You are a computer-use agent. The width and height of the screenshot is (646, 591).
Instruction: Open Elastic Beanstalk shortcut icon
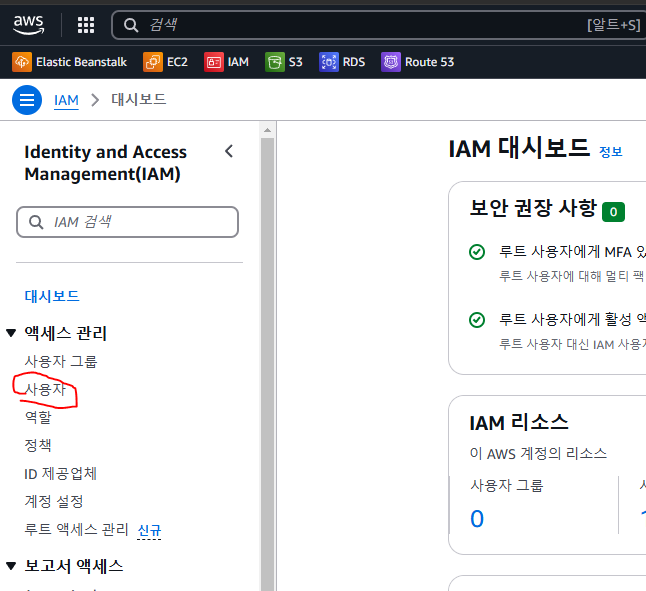coord(22,62)
